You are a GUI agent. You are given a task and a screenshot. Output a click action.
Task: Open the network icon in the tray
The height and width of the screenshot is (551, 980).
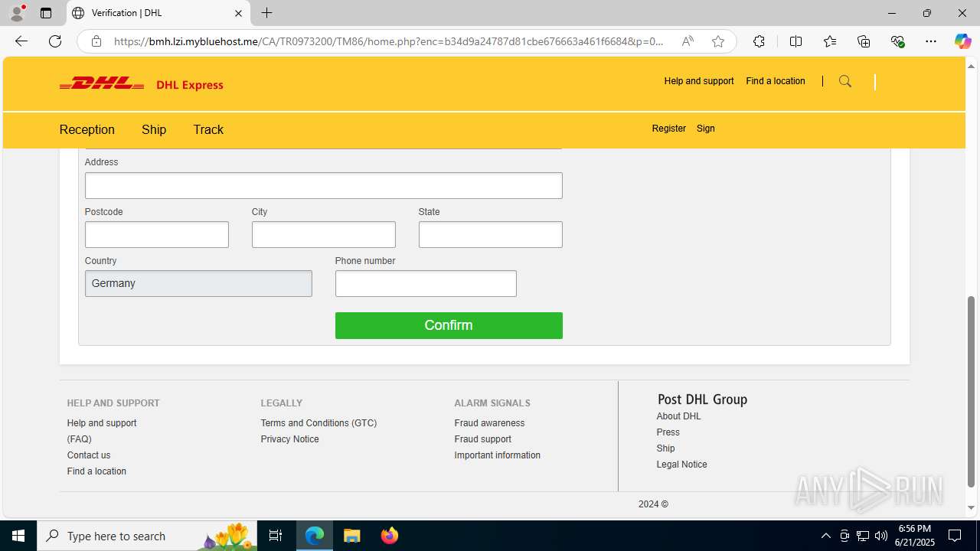point(863,536)
